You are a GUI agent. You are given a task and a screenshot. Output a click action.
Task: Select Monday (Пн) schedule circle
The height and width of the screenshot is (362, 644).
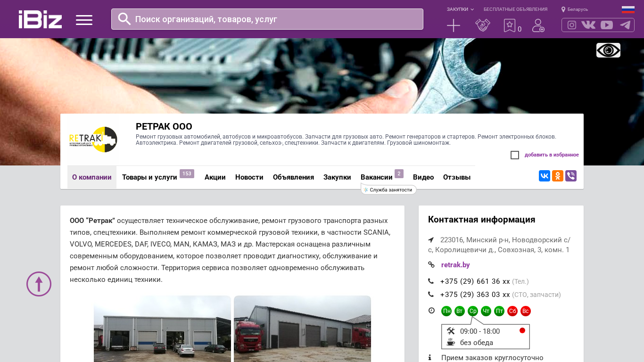[446, 311]
